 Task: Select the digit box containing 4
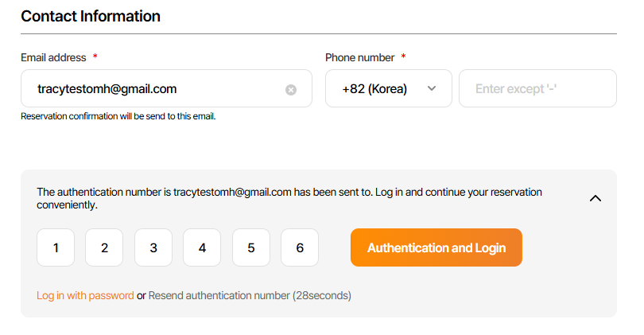pos(202,247)
